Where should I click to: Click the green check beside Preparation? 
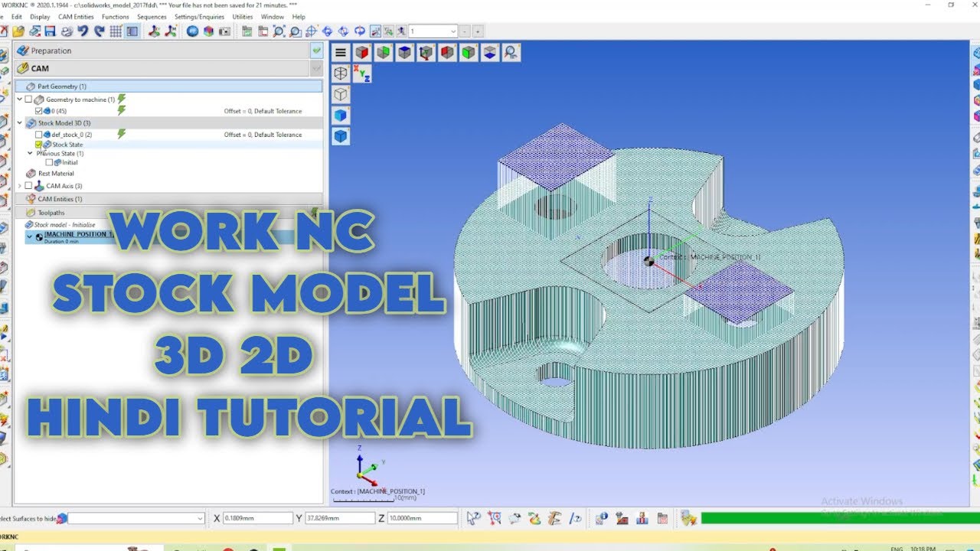(x=316, y=51)
